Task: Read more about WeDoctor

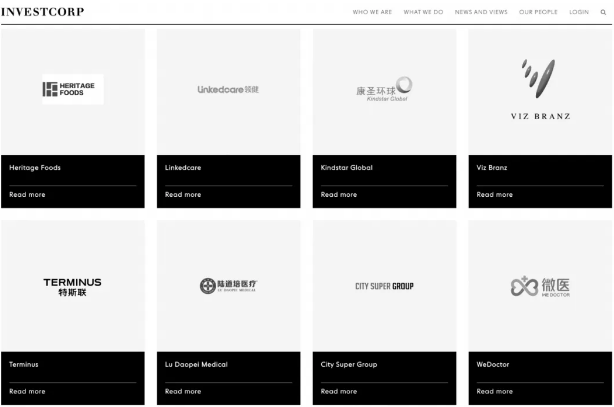Action: [495, 391]
